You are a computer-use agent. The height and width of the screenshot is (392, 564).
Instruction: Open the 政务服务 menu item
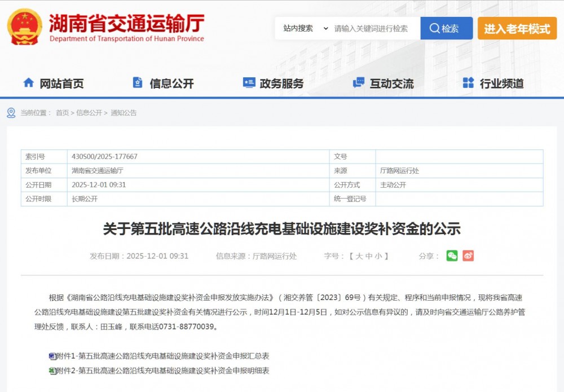(281, 83)
